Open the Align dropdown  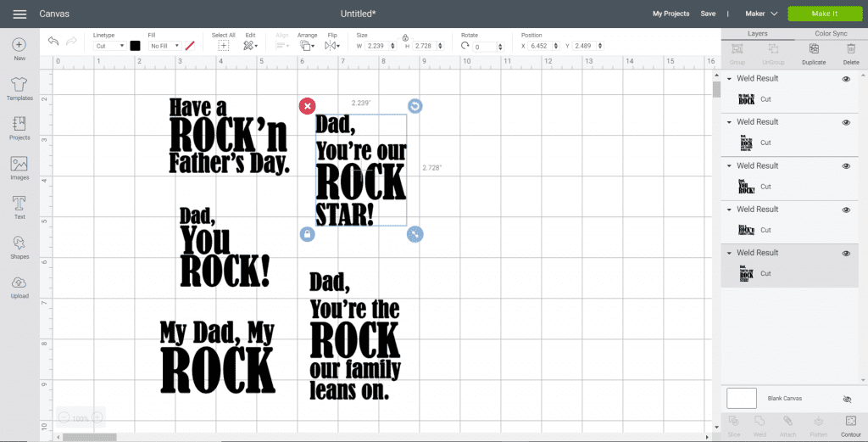(282, 46)
